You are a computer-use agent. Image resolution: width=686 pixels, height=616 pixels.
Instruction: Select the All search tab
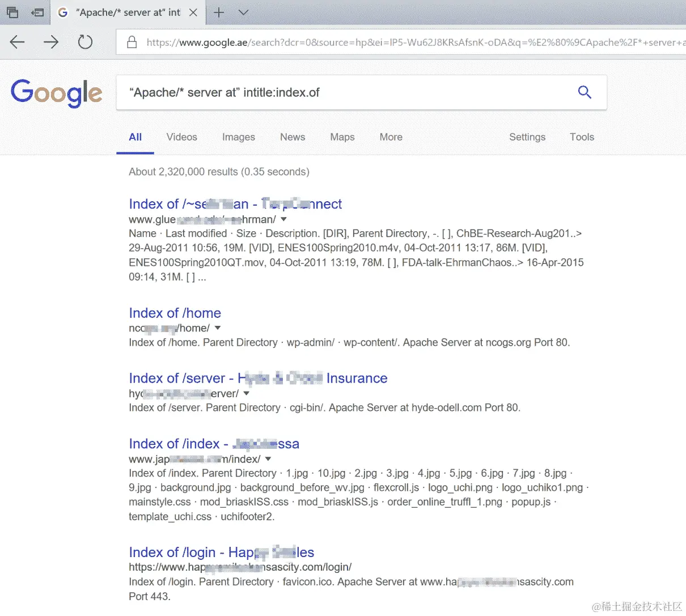coord(135,137)
